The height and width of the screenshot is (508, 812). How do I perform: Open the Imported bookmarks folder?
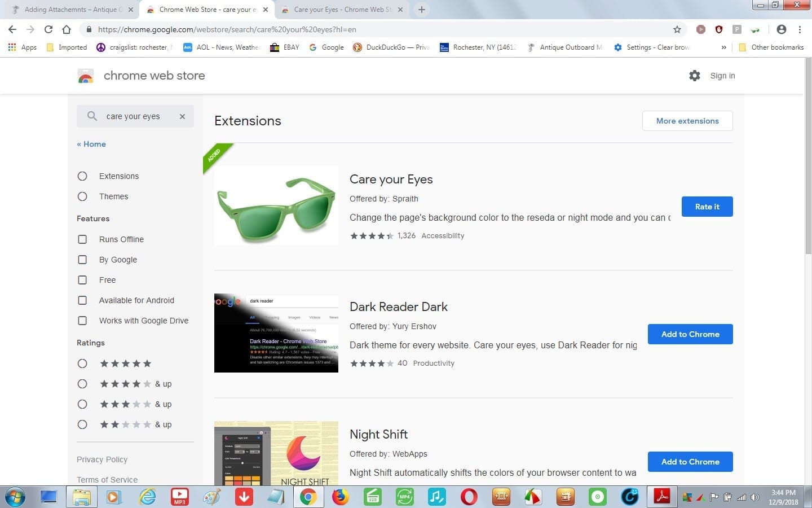[x=67, y=47]
